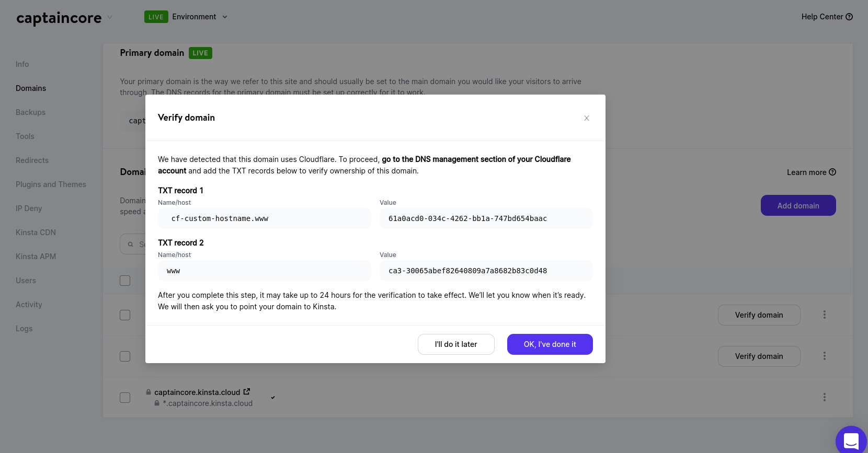Open the Domains sidebar item
This screenshot has width=868, height=453.
click(31, 88)
